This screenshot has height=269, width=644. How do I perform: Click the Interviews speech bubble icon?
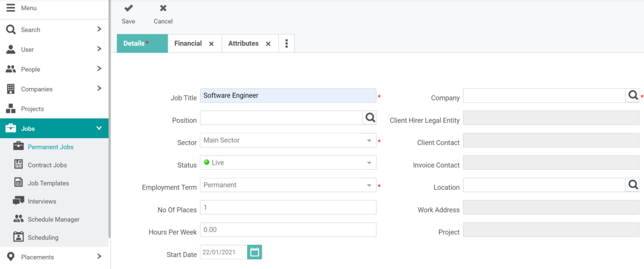coord(19,201)
